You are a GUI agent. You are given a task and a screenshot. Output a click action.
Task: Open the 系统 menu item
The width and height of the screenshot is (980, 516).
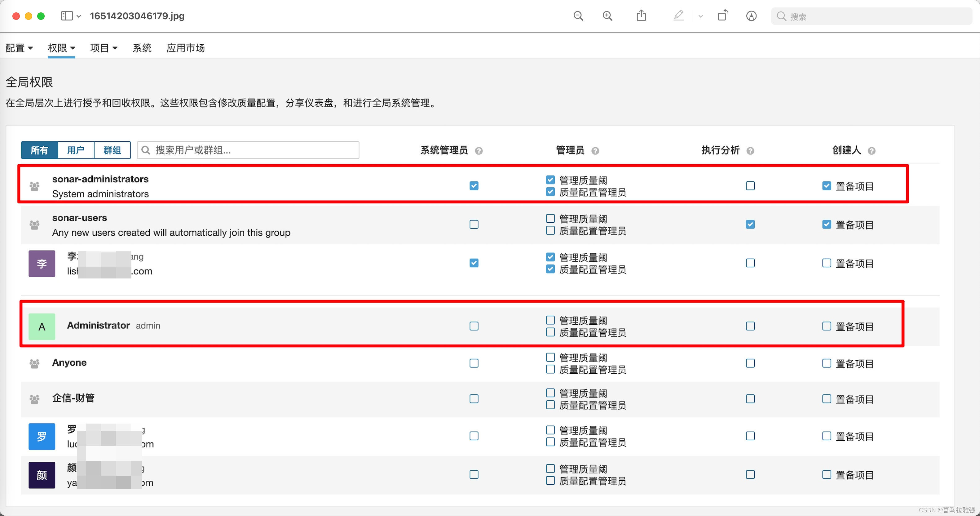pyautogui.click(x=142, y=48)
